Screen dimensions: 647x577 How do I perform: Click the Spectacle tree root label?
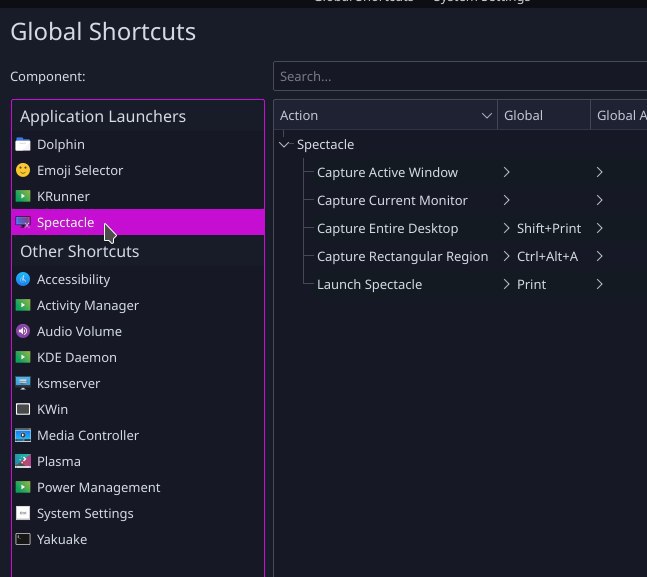coord(326,145)
